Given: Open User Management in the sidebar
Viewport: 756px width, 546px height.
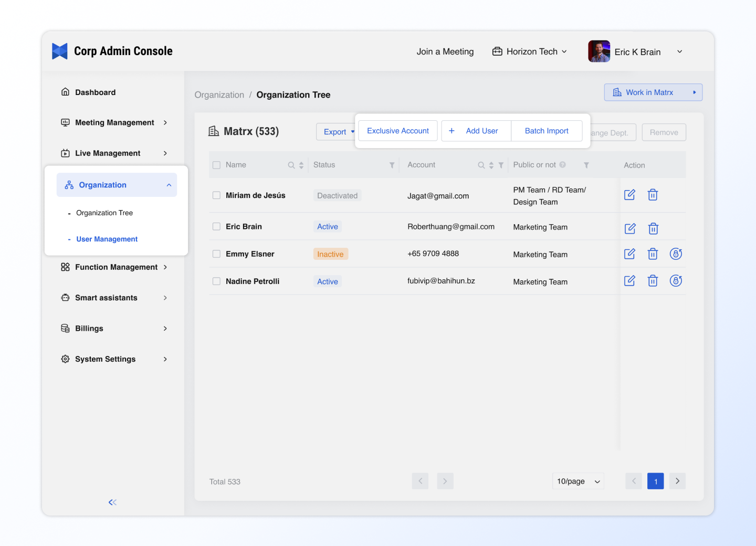Looking at the screenshot, I should [107, 239].
